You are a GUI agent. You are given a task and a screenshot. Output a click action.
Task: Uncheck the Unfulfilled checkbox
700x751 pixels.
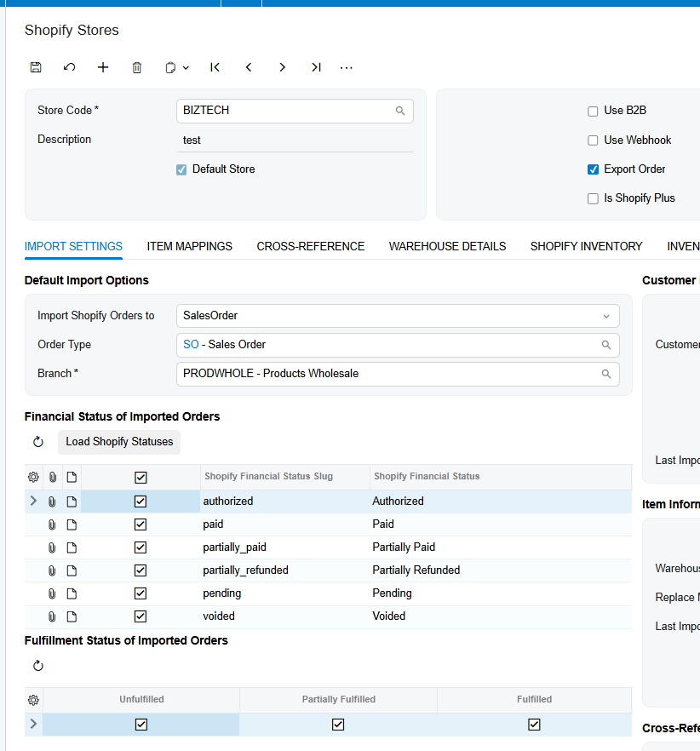pos(141,725)
